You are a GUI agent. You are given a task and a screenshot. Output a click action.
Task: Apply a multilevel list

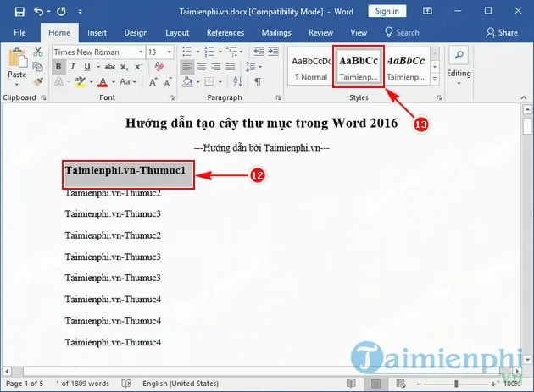232,52
